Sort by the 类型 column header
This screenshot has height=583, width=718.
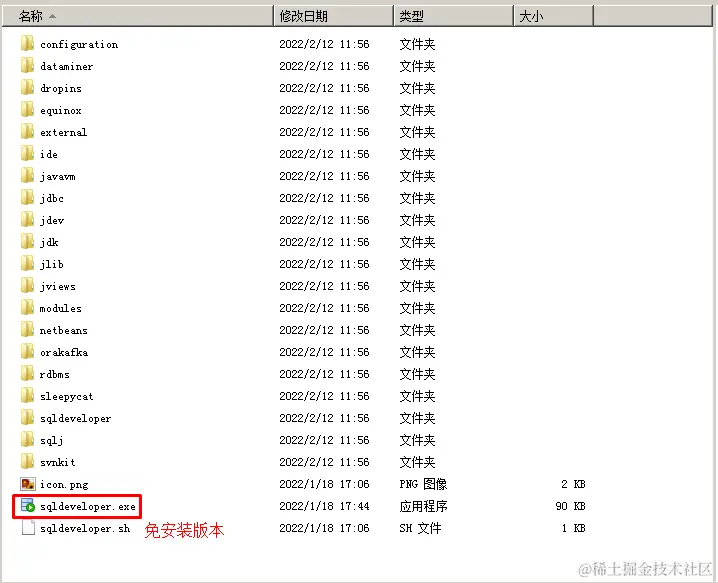(x=454, y=16)
